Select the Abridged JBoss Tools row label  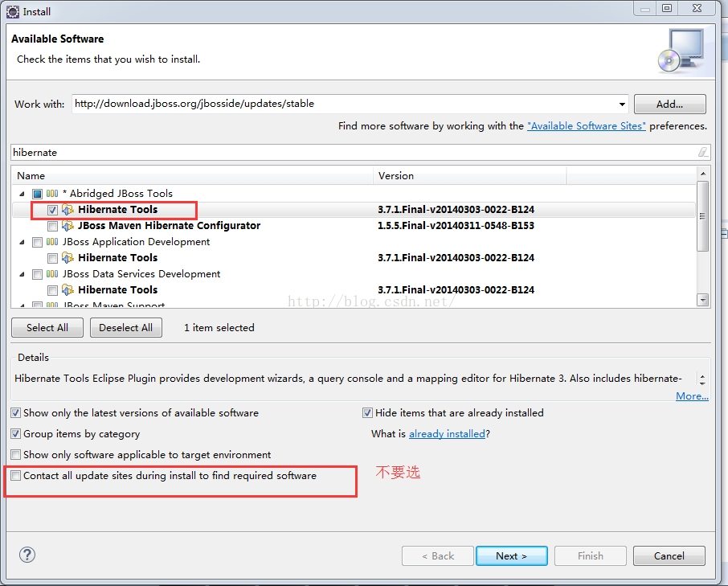click(x=117, y=193)
